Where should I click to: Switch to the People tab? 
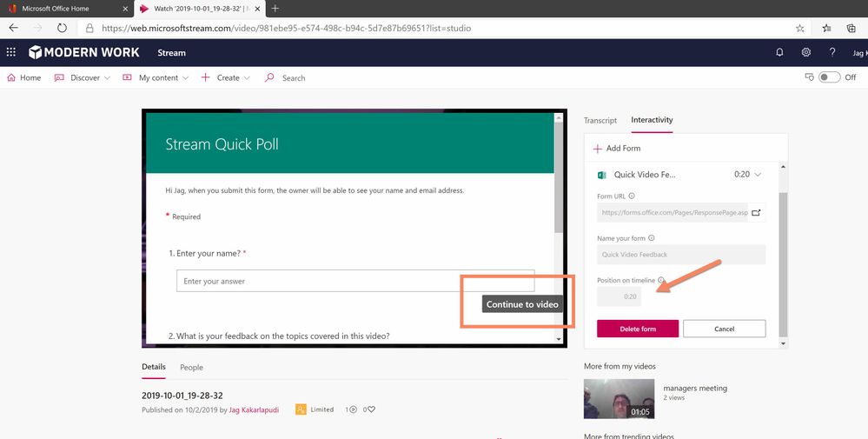point(191,367)
